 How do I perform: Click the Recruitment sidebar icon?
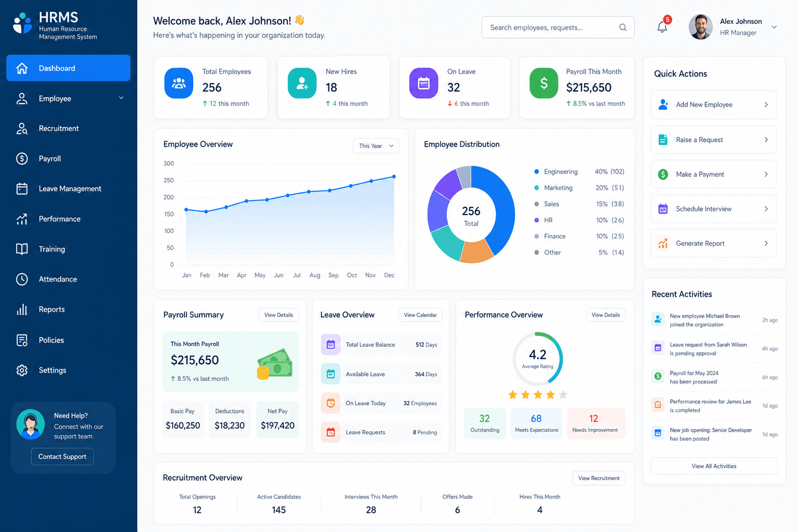22,129
